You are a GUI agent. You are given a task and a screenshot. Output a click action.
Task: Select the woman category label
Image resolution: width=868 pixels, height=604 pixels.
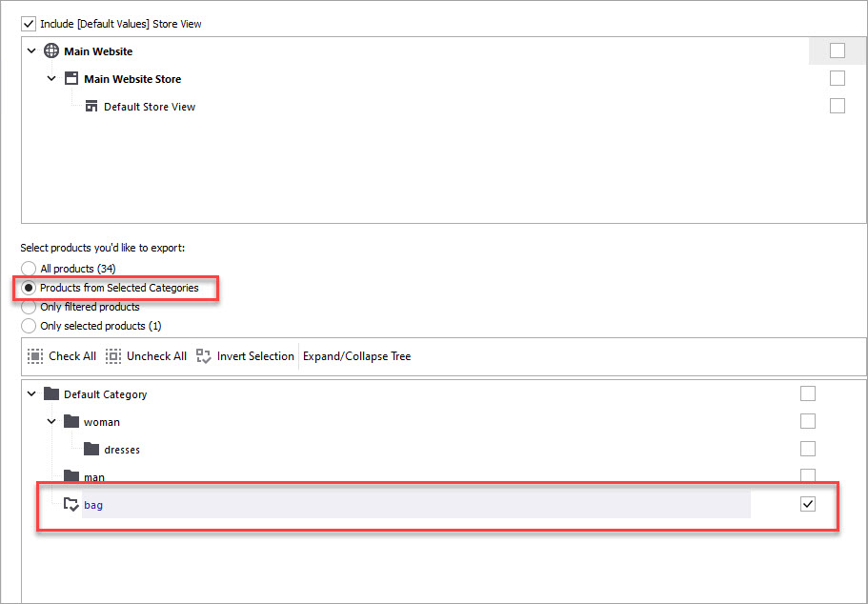pyautogui.click(x=102, y=422)
